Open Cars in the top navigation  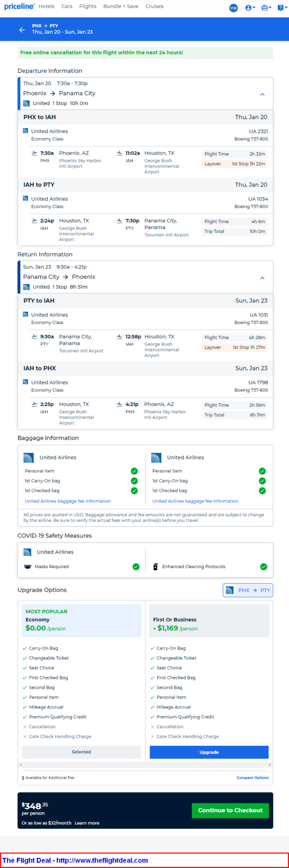pos(67,6)
